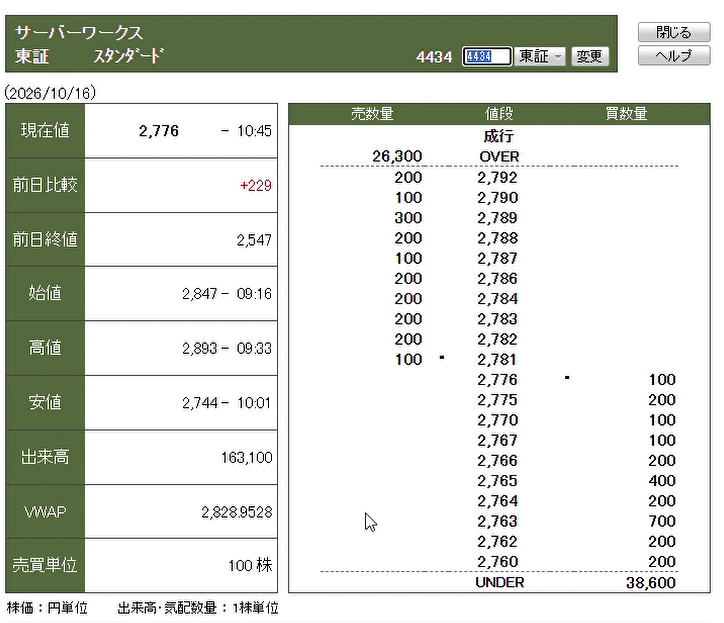The height and width of the screenshot is (623, 724).
Task: Click the VWAP value 2,828.9528
Action: click(236, 512)
